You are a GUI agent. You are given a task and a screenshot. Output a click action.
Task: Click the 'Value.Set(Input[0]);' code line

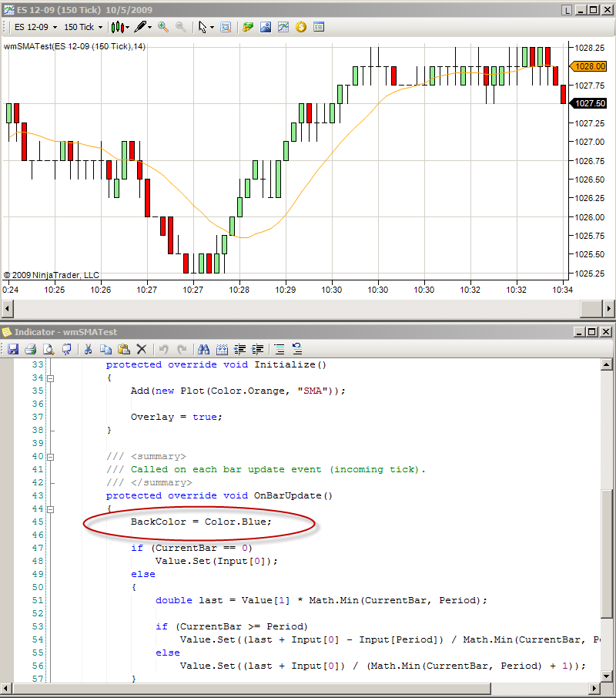[216, 561]
